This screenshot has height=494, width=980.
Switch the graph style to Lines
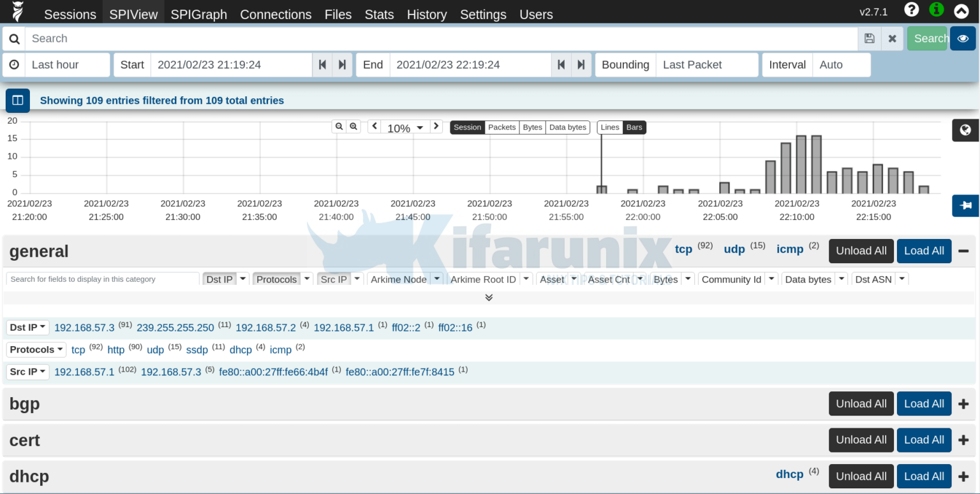click(609, 127)
